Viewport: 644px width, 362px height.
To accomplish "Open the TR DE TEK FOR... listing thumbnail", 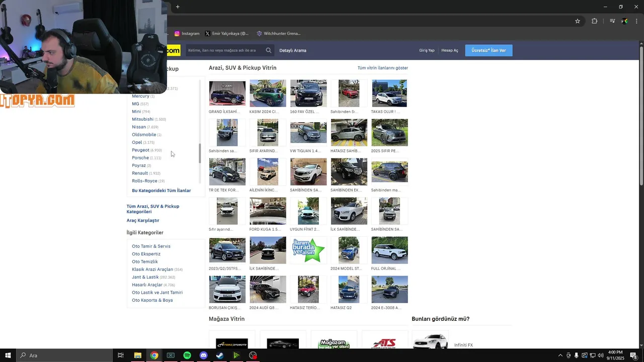I will coord(227,171).
